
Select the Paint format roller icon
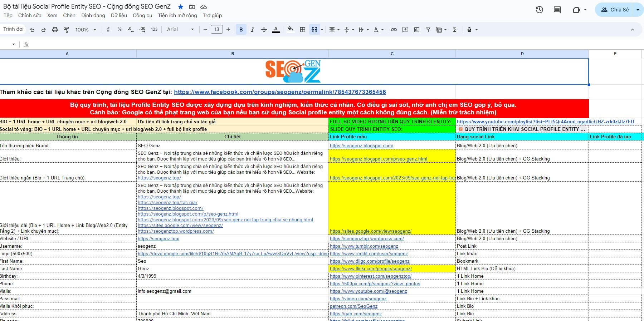pos(66,30)
